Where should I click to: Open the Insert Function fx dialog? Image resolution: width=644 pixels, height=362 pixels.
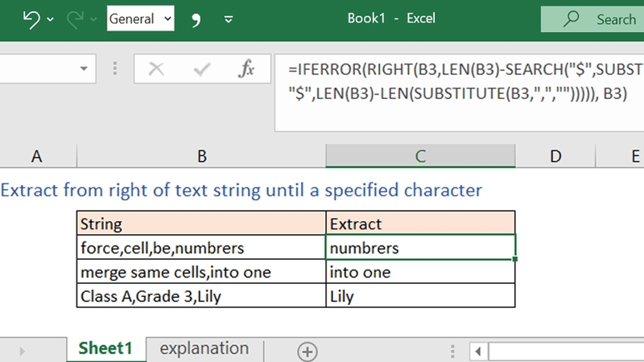point(246,68)
